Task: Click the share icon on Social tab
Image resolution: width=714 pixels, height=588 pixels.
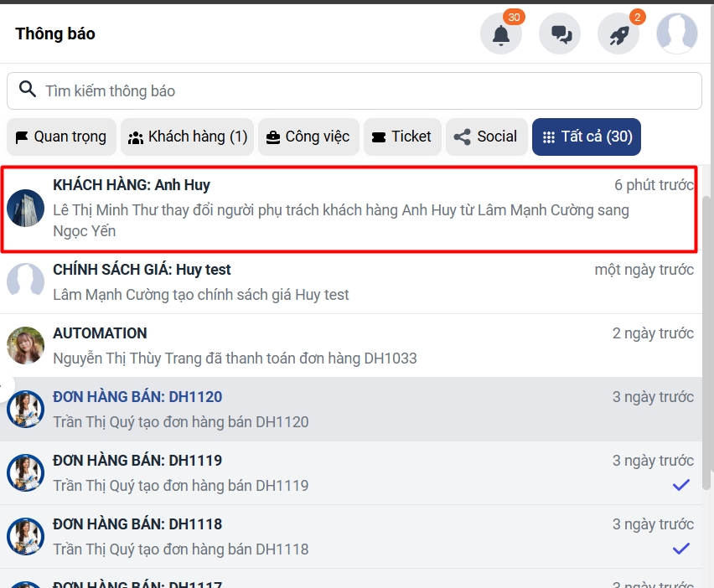Action: tap(462, 137)
